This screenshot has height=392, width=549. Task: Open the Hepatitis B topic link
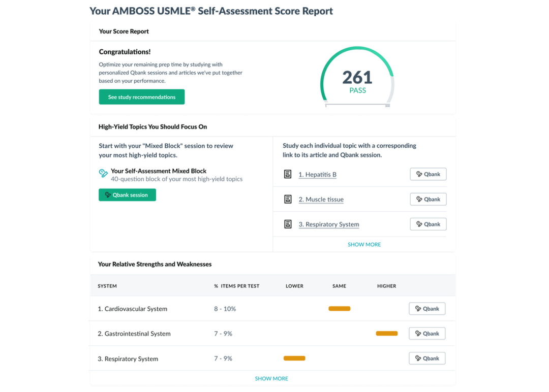318,174
